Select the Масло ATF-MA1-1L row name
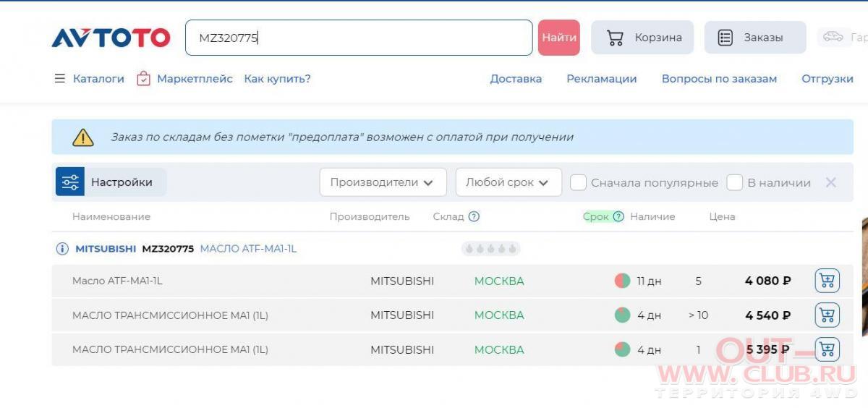868x408 pixels. coord(117,281)
